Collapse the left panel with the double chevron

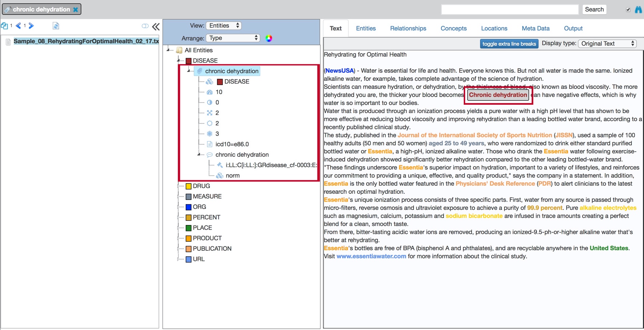156,26
